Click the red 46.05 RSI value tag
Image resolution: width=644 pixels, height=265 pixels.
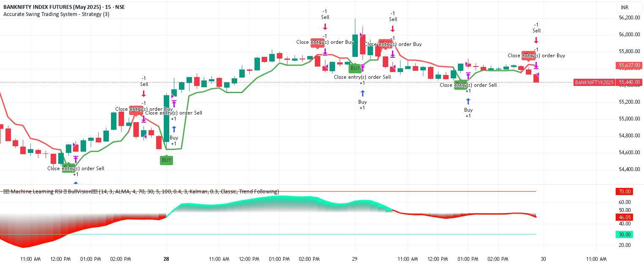[x=624, y=217]
